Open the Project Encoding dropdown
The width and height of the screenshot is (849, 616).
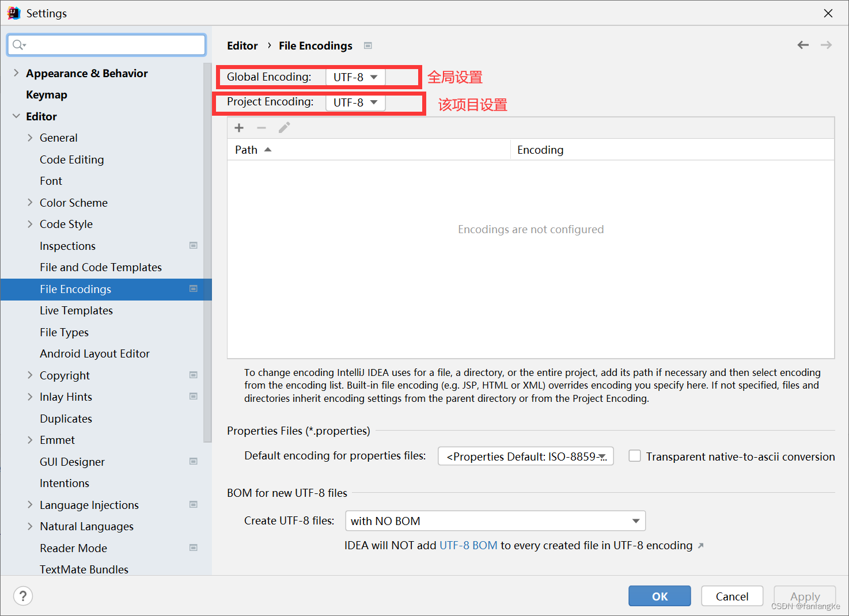coord(355,102)
